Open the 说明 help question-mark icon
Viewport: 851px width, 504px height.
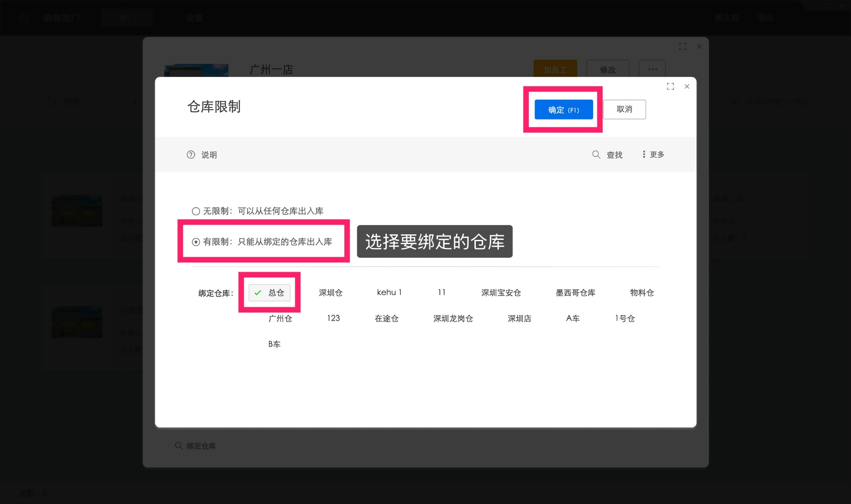pyautogui.click(x=191, y=154)
